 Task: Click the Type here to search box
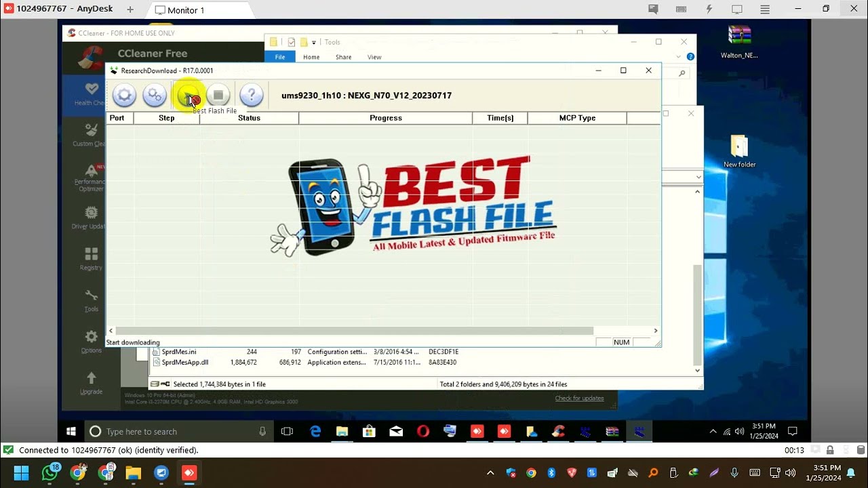click(x=178, y=431)
